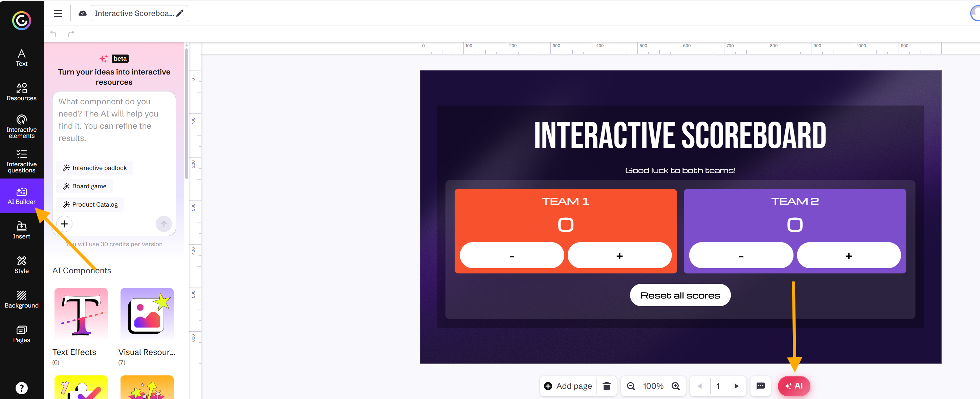Click the zoom out magnifier icon

coord(631,386)
